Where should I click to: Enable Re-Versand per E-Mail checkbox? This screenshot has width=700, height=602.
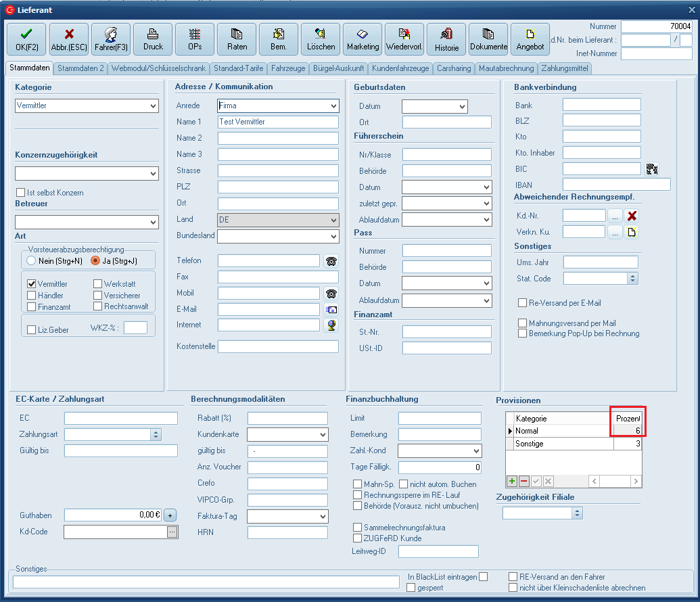click(x=522, y=303)
